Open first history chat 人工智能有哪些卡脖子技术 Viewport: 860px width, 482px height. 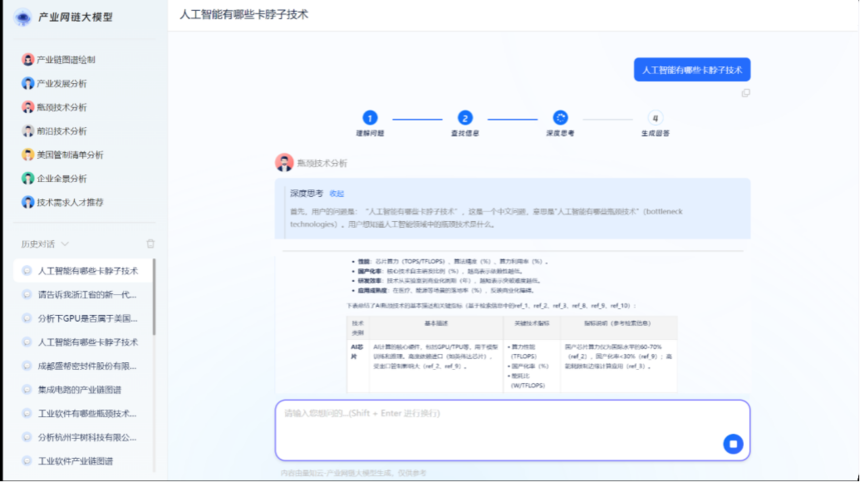coord(83,271)
